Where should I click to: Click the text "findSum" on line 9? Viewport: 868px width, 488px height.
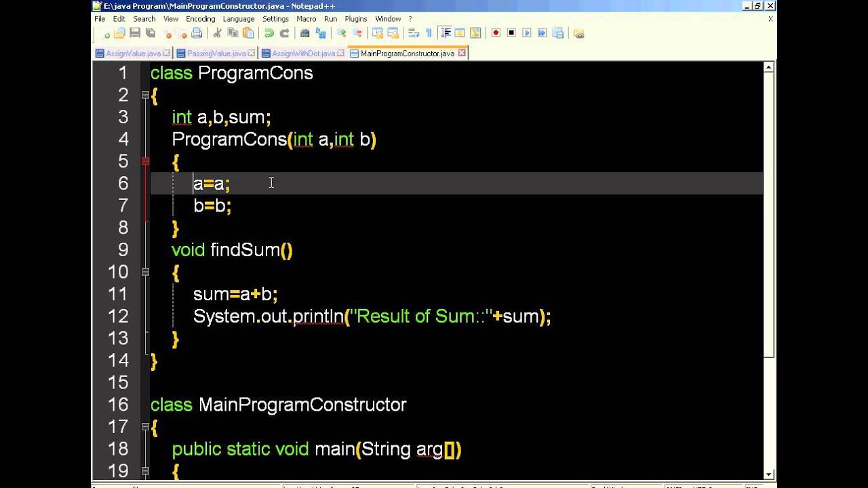click(x=245, y=250)
